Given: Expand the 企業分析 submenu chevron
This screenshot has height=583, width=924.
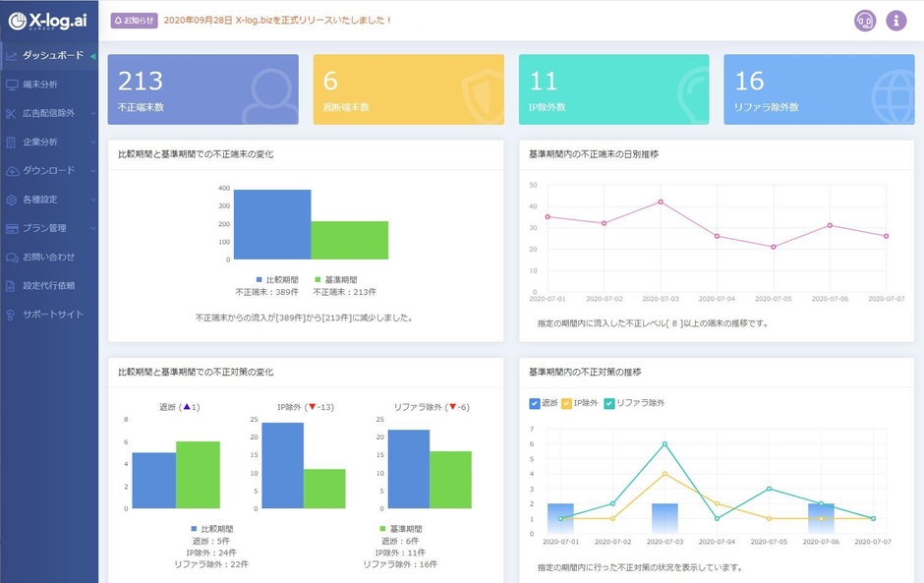Looking at the screenshot, I should [x=92, y=142].
